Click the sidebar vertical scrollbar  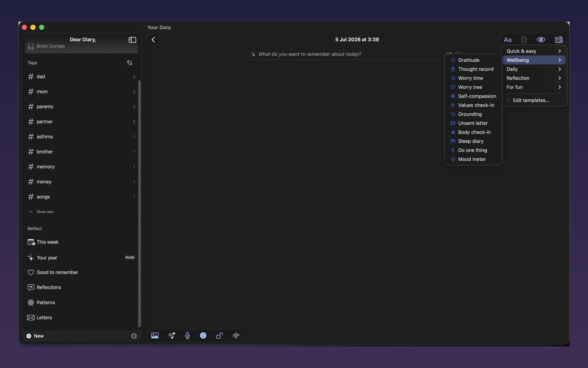pos(139,203)
